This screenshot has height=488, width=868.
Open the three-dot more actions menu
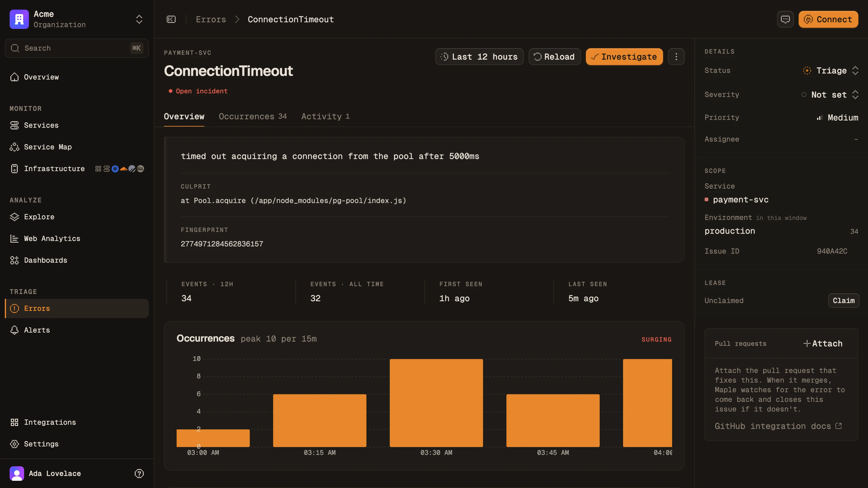(676, 57)
